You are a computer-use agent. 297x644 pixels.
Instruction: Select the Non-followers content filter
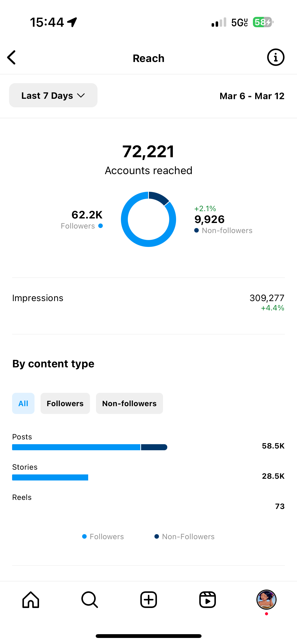coord(129,403)
